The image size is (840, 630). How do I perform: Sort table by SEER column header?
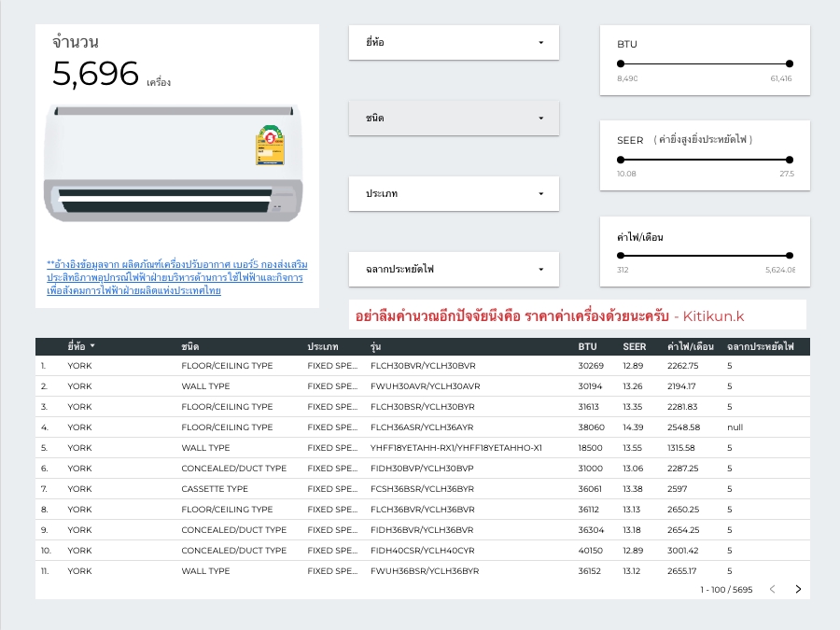point(634,346)
